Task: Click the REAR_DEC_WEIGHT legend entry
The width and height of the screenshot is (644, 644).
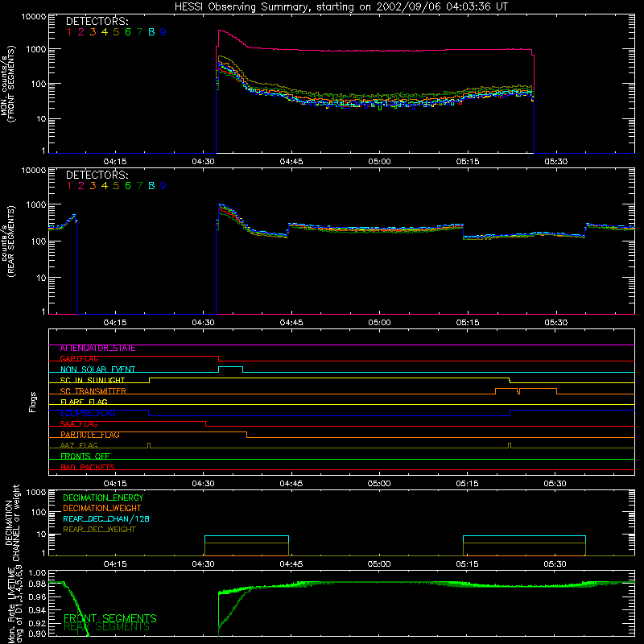Action: 99,530
